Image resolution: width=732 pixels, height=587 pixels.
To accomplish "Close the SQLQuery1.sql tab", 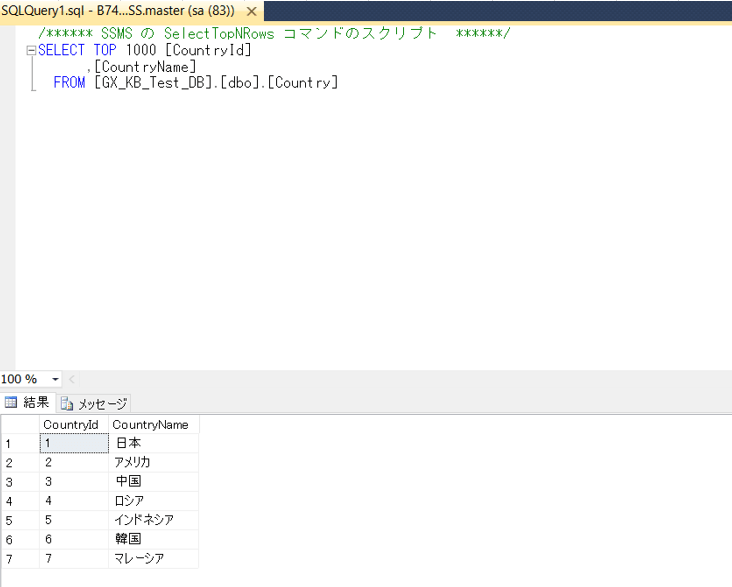I will [x=251, y=11].
